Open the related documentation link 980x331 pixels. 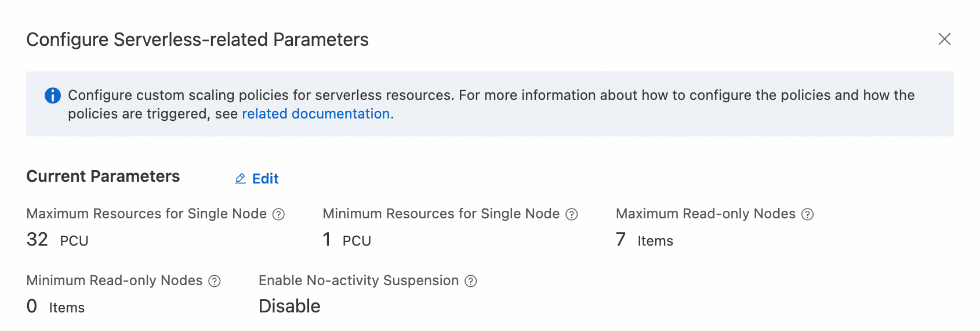315,114
